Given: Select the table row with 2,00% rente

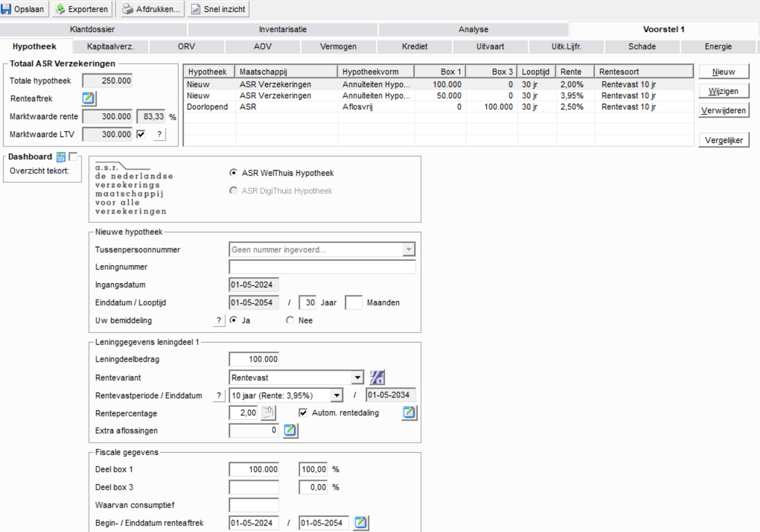Looking at the screenshot, I should point(439,85).
